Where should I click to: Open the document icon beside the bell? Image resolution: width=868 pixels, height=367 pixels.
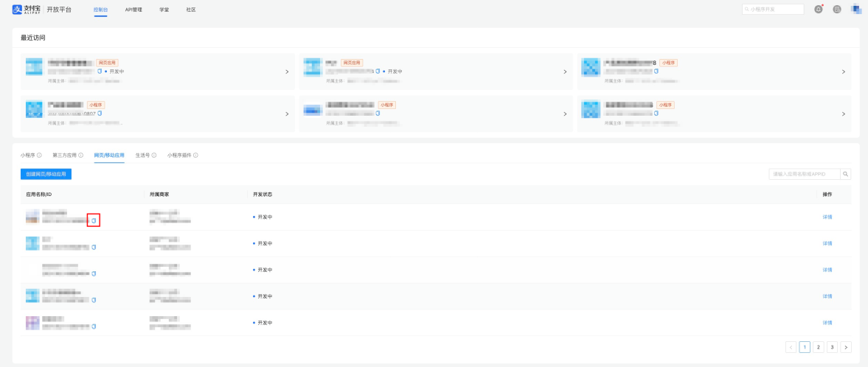point(837,10)
